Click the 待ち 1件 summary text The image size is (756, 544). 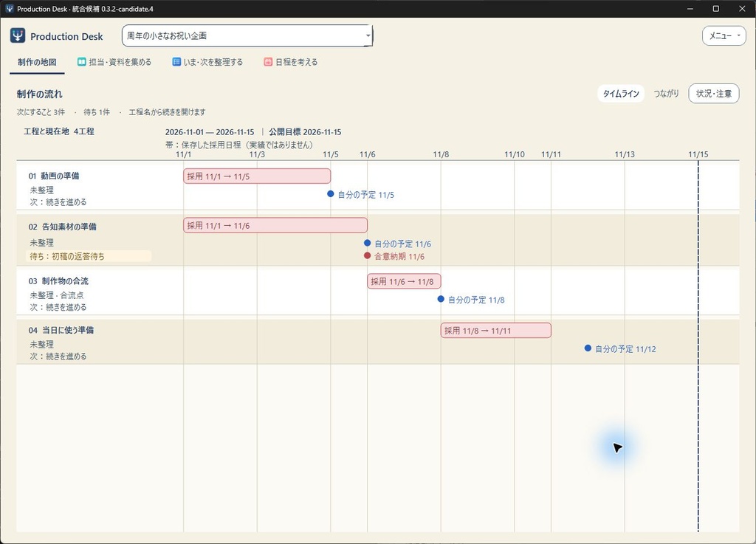click(x=97, y=111)
